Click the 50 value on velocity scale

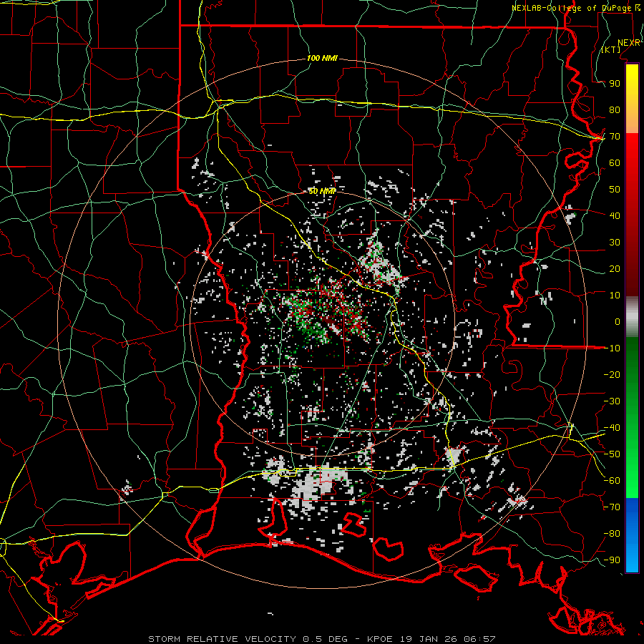tap(615, 190)
